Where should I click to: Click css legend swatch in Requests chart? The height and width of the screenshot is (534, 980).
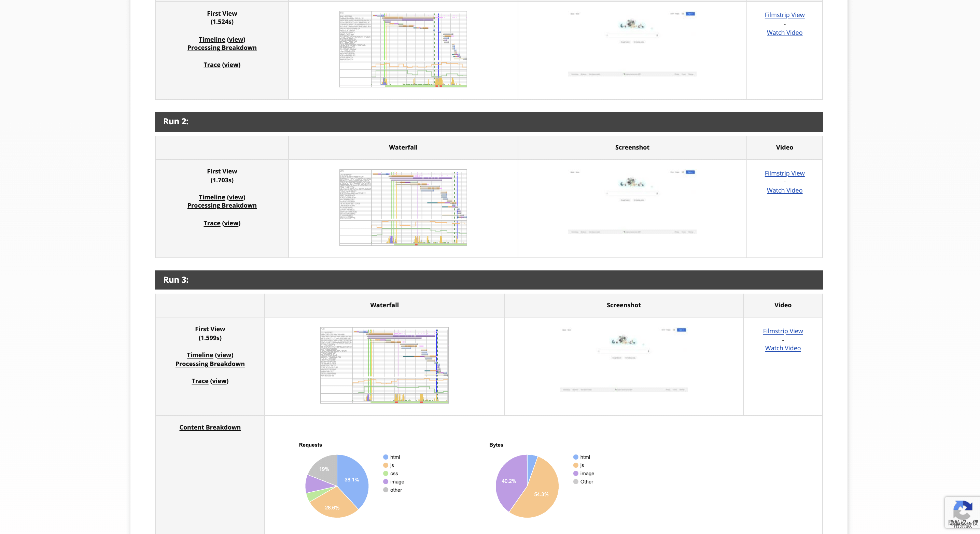(386, 474)
